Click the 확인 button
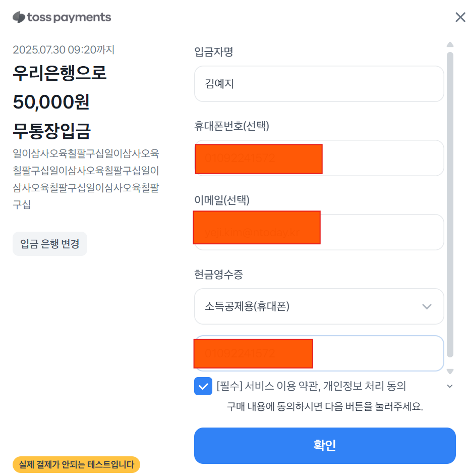 tap(325, 445)
